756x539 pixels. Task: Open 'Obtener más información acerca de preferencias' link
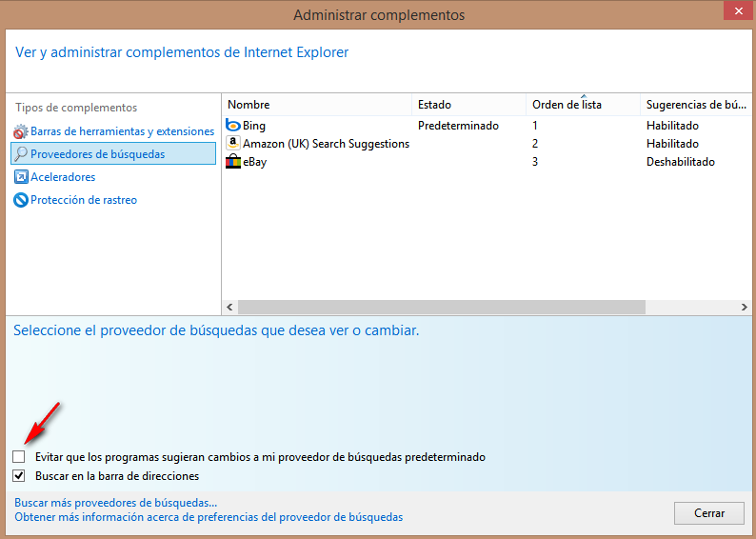click(x=209, y=517)
